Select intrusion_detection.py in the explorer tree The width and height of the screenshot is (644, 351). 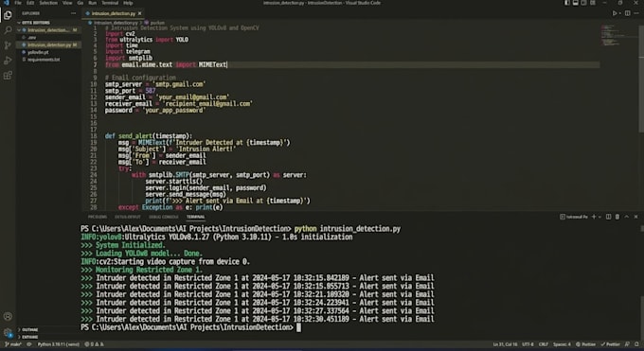click(48, 44)
